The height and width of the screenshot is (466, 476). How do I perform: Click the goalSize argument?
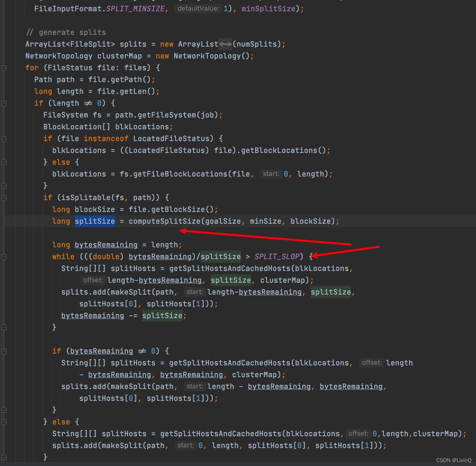coord(223,221)
